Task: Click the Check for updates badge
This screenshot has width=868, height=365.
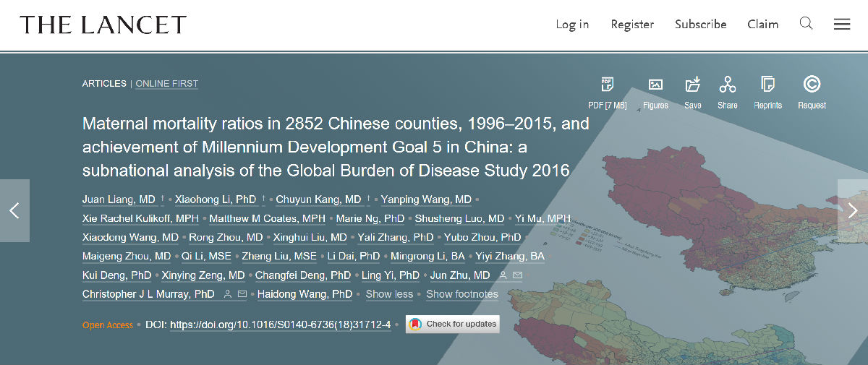Action: (453, 325)
